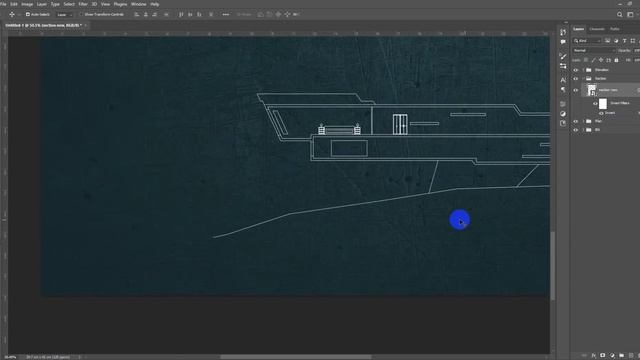Image resolution: width=640 pixels, height=360 pixels.
Task: Click create new group folder icon
Action: [x=622, y=356]
